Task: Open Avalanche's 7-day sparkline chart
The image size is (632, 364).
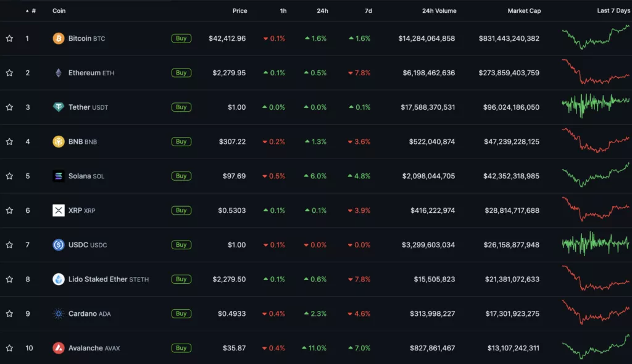Action: (x=596, y=347)
